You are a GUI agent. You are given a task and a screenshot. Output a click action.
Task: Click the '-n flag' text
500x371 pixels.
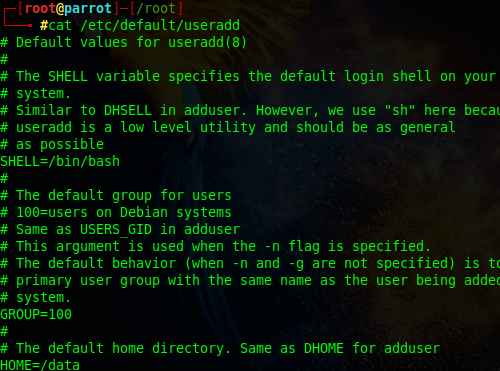292,247
